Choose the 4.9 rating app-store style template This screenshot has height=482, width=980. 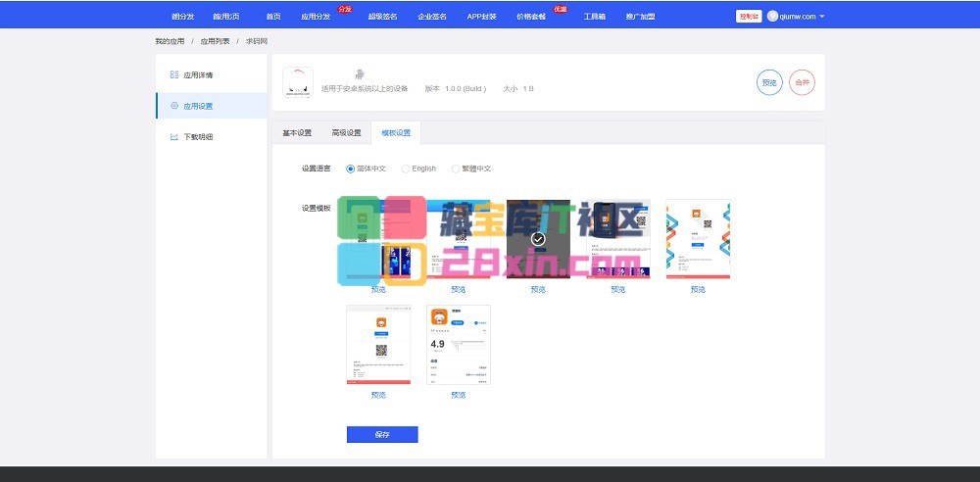pyautogui.click(x=459, y=345)
